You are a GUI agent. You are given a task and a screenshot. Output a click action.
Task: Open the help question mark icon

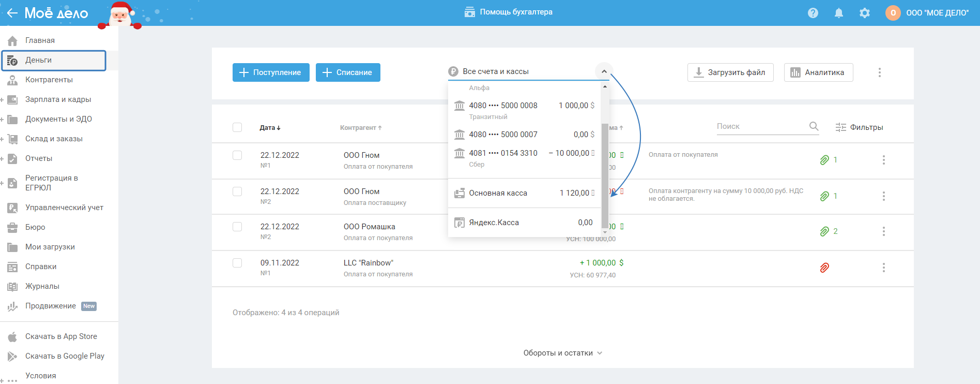tap(813, 13)
